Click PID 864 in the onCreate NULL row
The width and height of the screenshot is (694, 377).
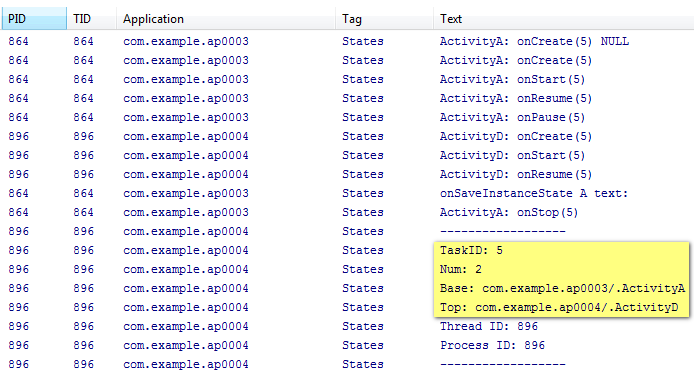click(x=18, y=42)
